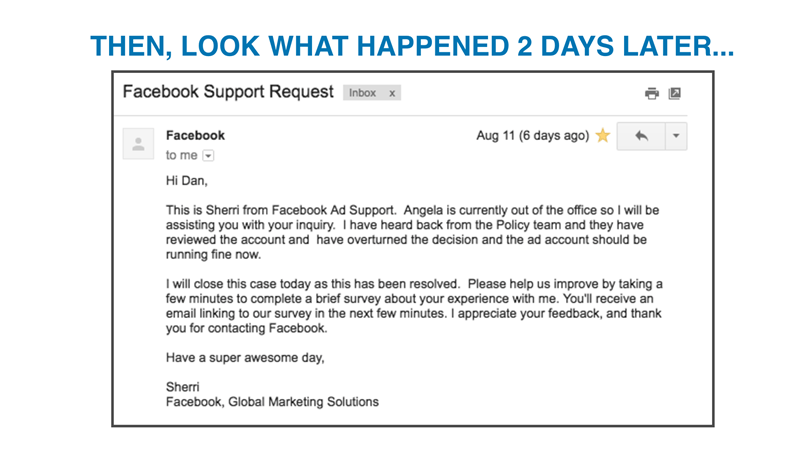Click the Facebook Support Request subject
The image size is (800, 458).
pos(228,92)
